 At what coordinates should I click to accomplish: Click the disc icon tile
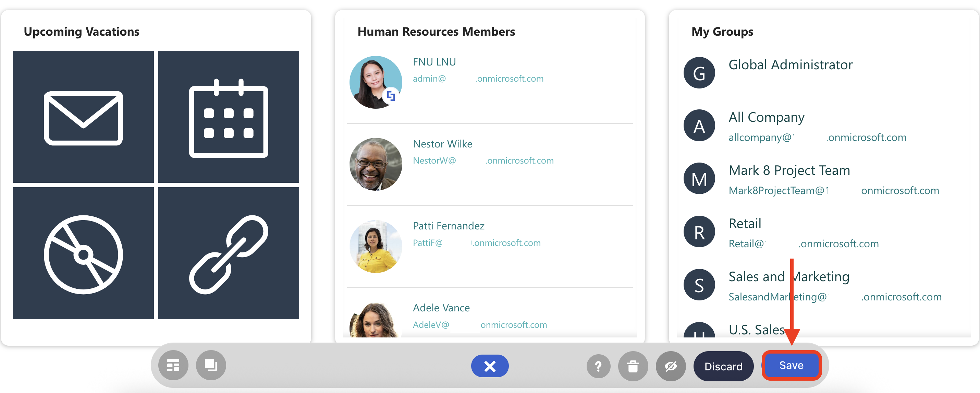(x=83, y=254)
